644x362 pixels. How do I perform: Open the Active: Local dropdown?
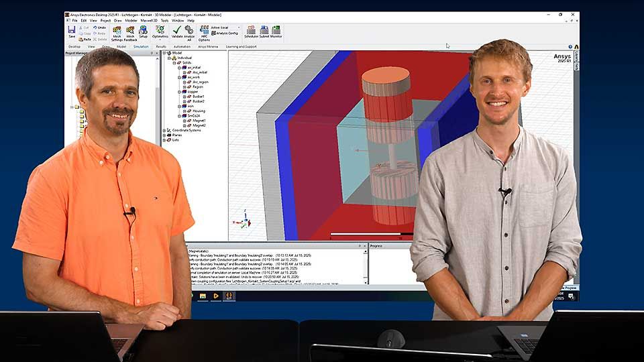tap(225, 27)
